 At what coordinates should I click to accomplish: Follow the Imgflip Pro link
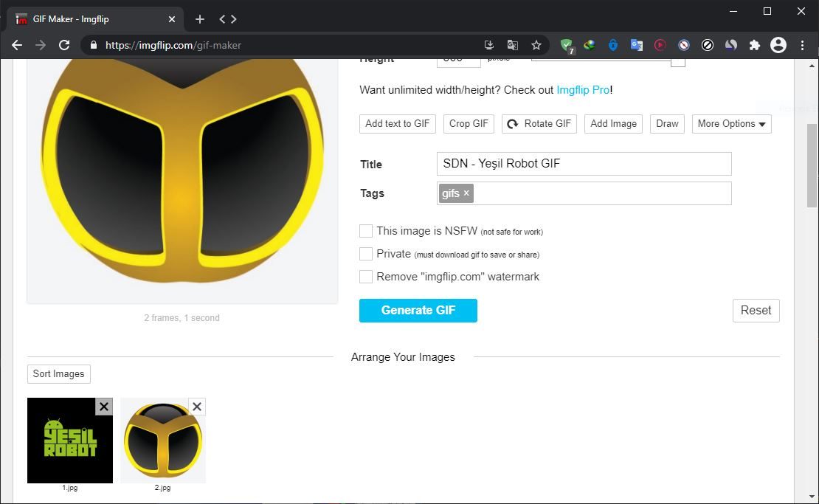click(x=583, y=90)
